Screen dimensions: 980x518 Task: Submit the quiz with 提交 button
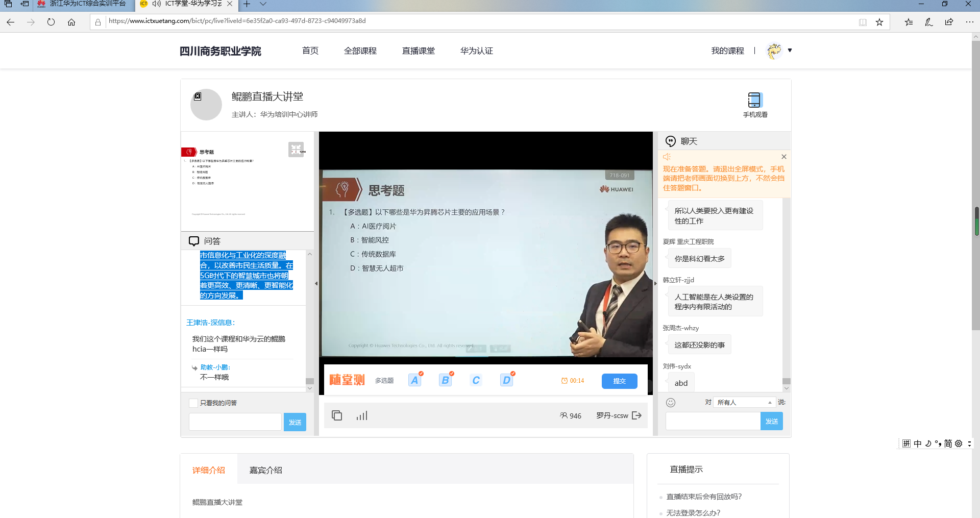pyautogui.click(x=619, y=381)
